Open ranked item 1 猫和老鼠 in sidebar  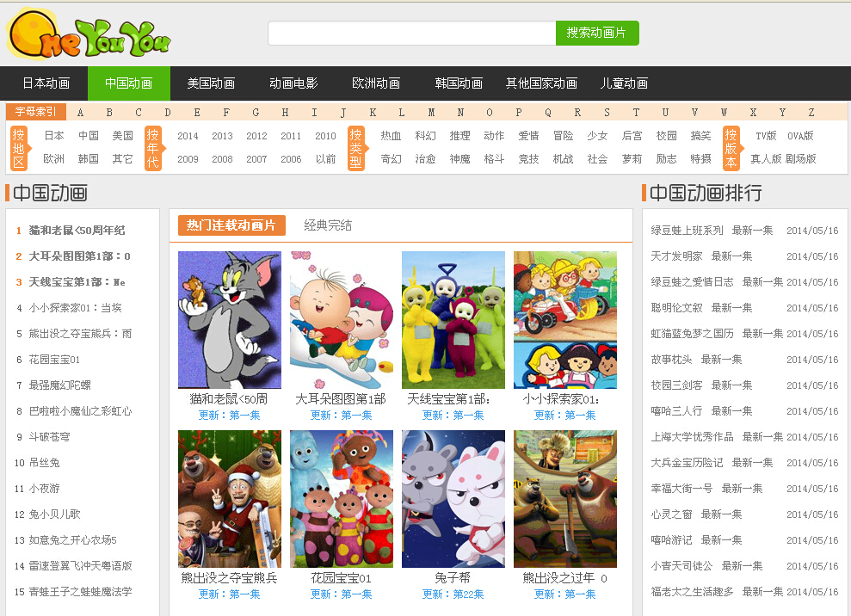tap(77, 231)
